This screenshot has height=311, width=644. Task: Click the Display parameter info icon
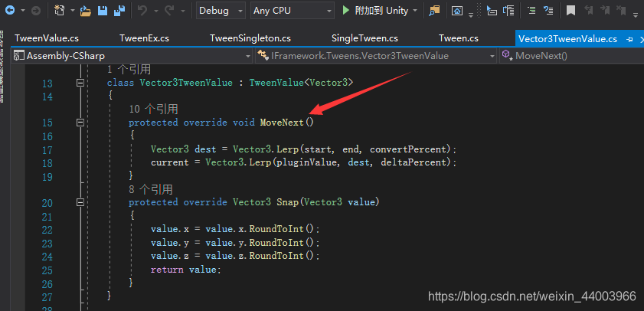(508, 11)
